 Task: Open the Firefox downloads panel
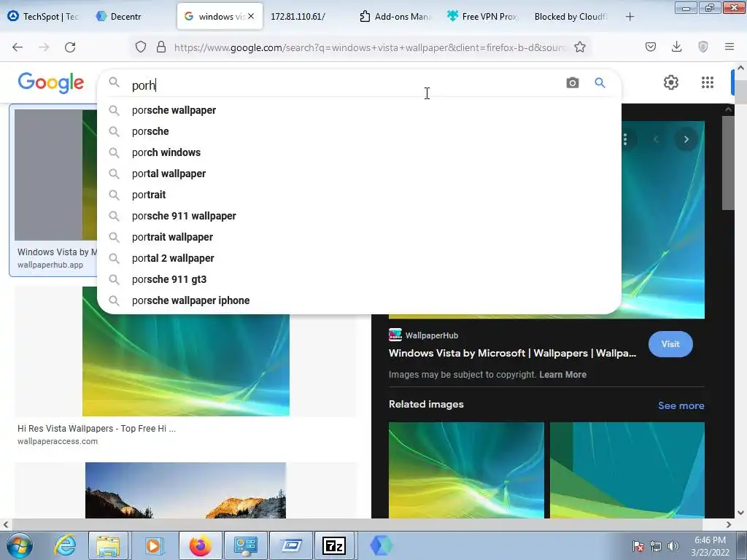coord(676,47)
